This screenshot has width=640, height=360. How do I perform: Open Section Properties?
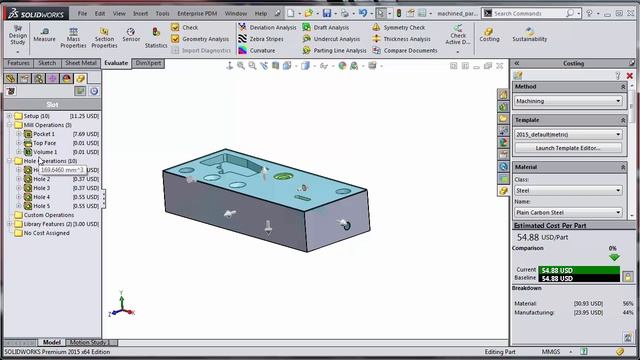pos(104,38)
